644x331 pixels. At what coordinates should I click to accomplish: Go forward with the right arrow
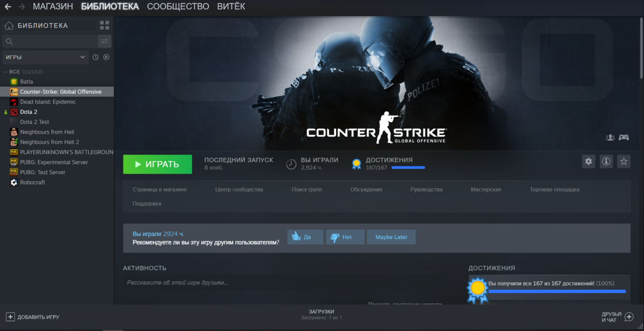(21, 6)
